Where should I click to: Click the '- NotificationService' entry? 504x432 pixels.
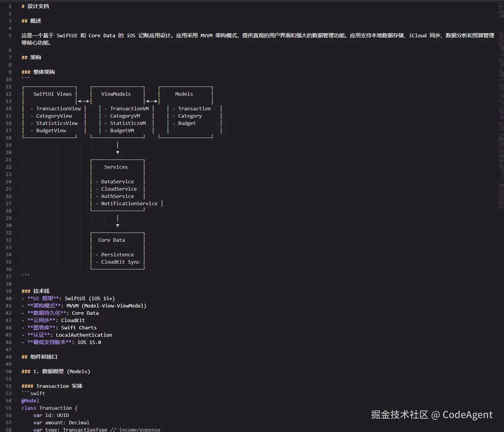point(126,203)
